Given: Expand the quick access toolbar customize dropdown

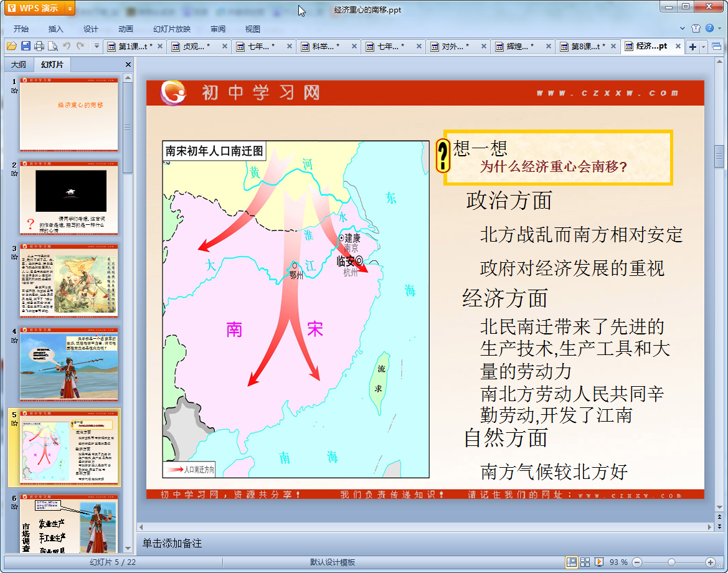Looking at the screenshot, I should click(x=97, y=46).
